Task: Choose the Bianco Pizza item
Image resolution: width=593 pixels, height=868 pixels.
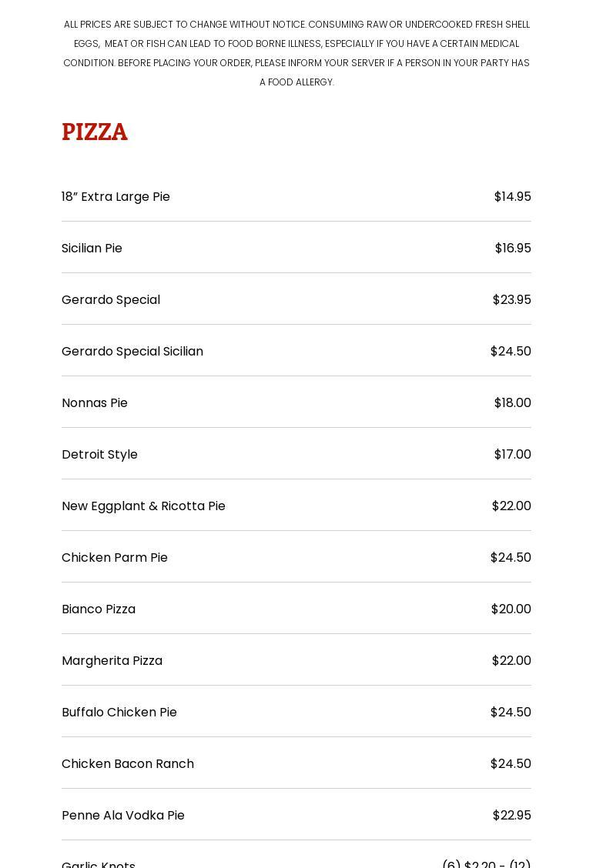Action: click(x=99, y=609)
